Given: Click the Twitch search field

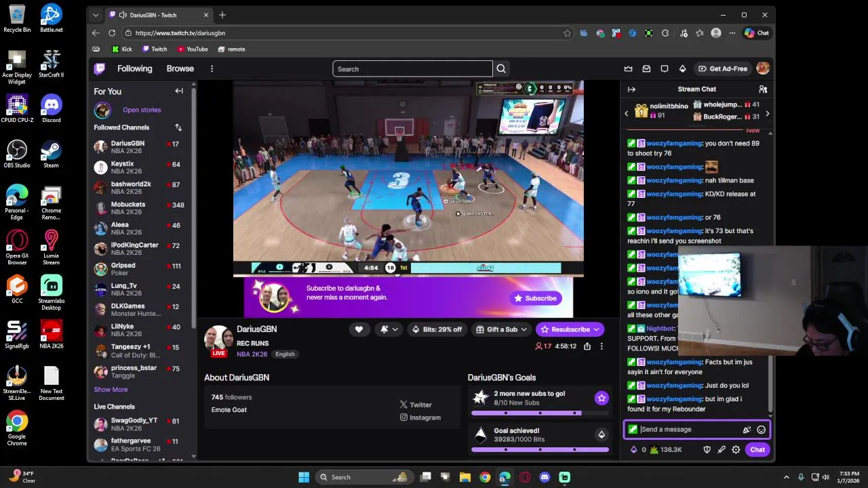Looking at the screenshot, I should pos(412,68).
